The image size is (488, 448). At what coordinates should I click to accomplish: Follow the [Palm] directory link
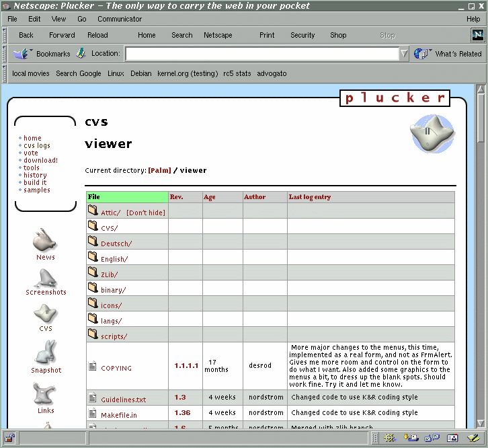159,170
